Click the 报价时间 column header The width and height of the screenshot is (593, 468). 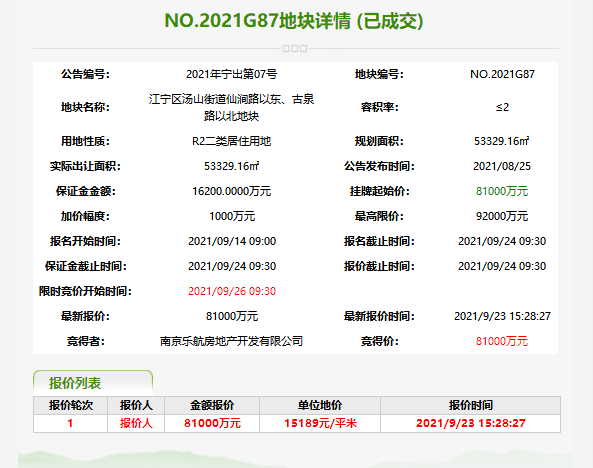click(x=470, y=405)
